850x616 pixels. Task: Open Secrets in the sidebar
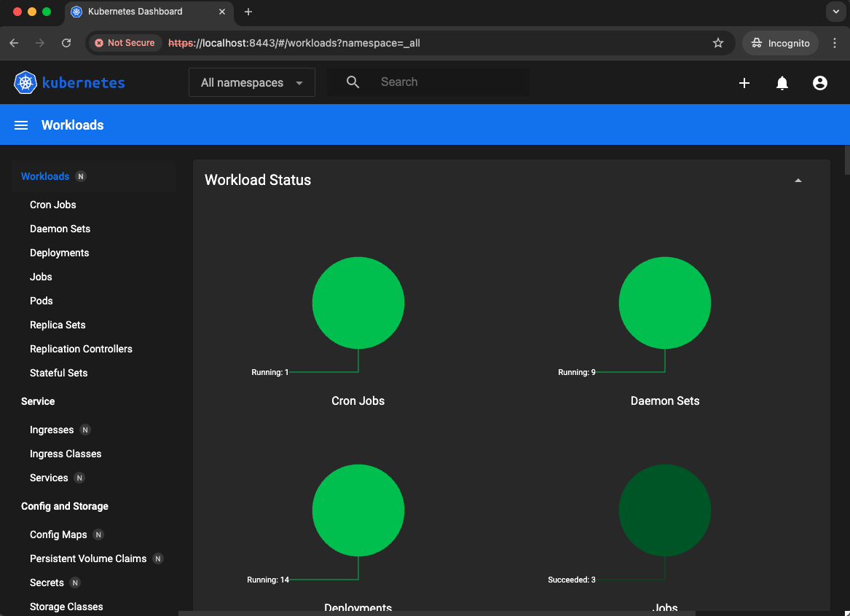coord(47,583)
